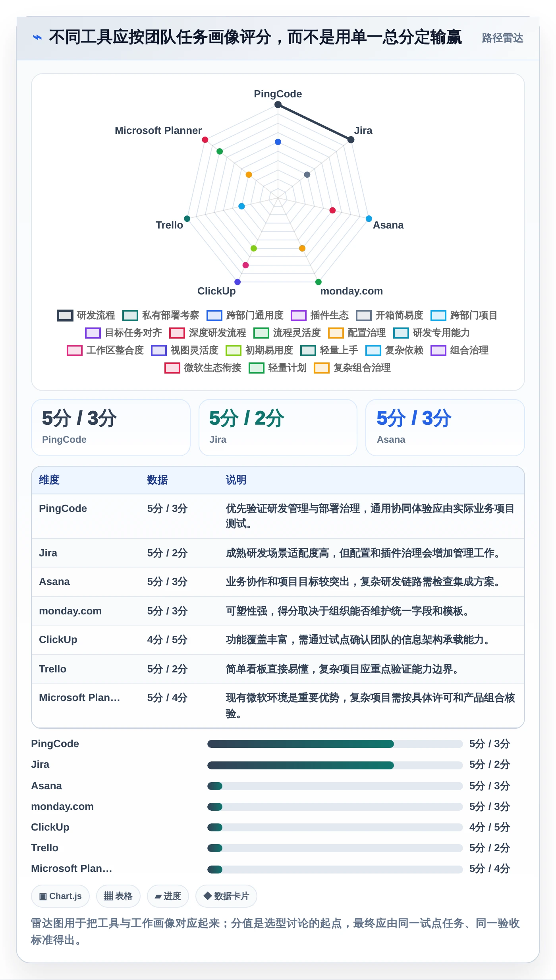
Task: Click the indigo point at the ClickUp vertex
Action: [237, 282]
